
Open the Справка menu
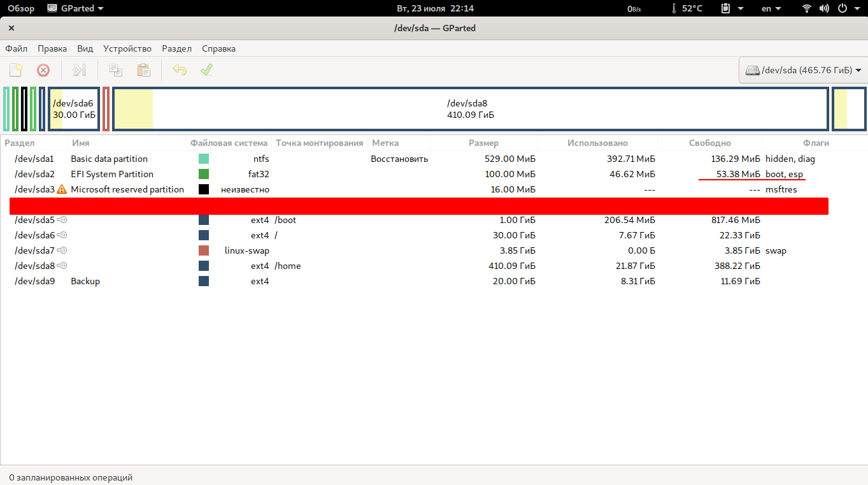click(x=218, y=48)
